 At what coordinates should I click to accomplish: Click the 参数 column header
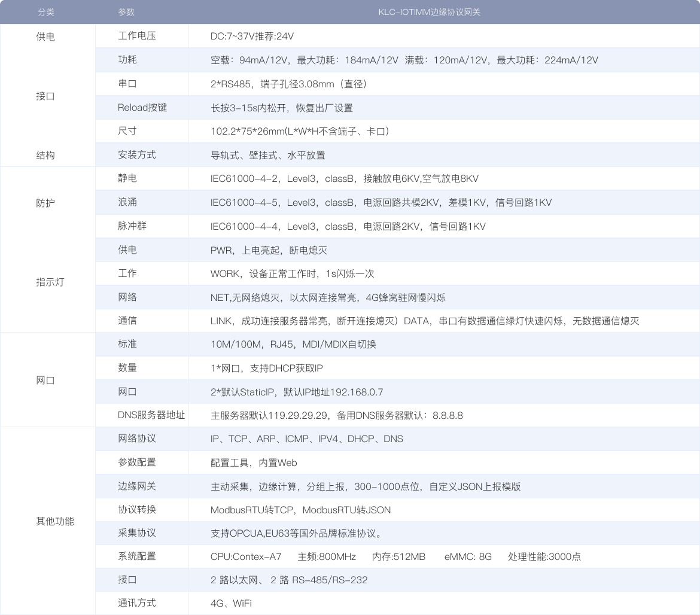coord(126,12)
